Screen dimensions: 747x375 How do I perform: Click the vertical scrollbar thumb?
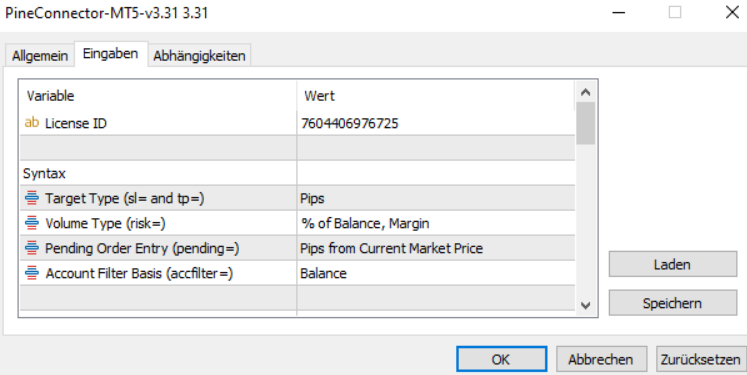pyautogui.click(x=585, y=123)
